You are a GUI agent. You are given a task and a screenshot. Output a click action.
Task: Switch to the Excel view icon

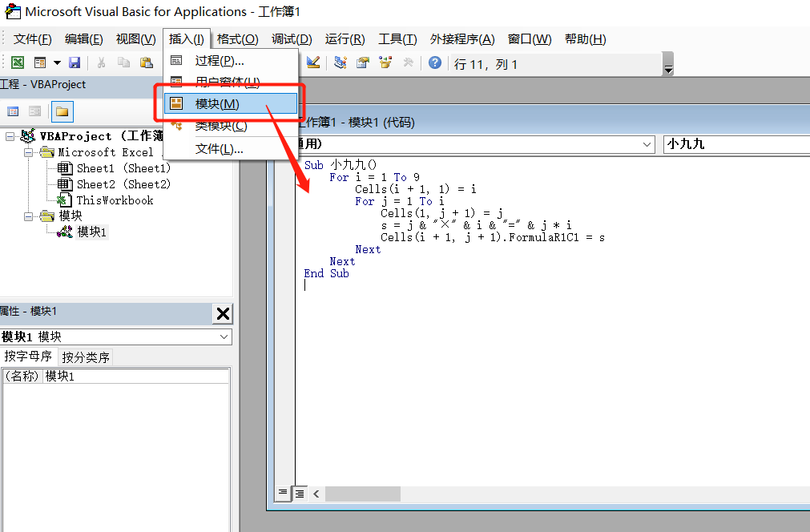coord(18,62)
